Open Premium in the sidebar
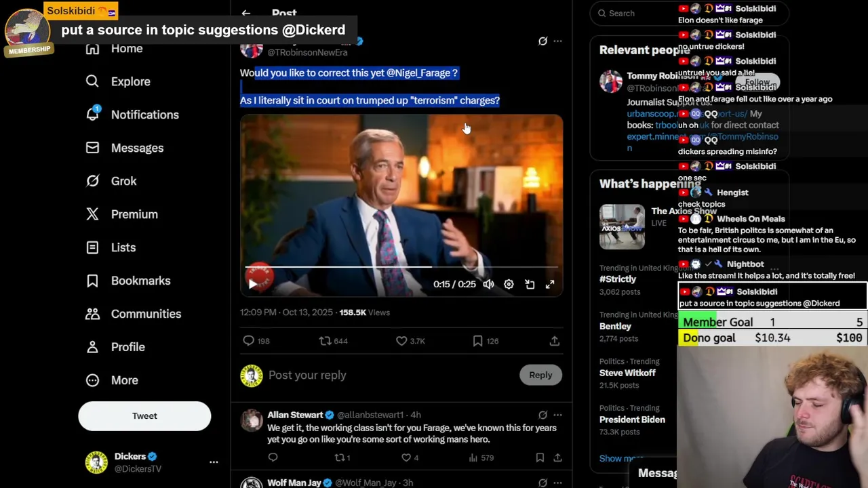 click(x=121, y=214)
